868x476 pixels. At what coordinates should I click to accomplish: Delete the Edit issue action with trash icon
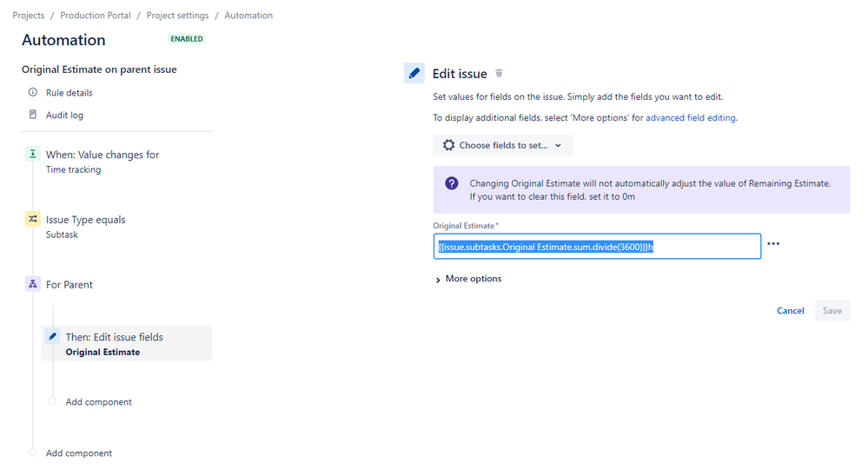coord(499,73)
